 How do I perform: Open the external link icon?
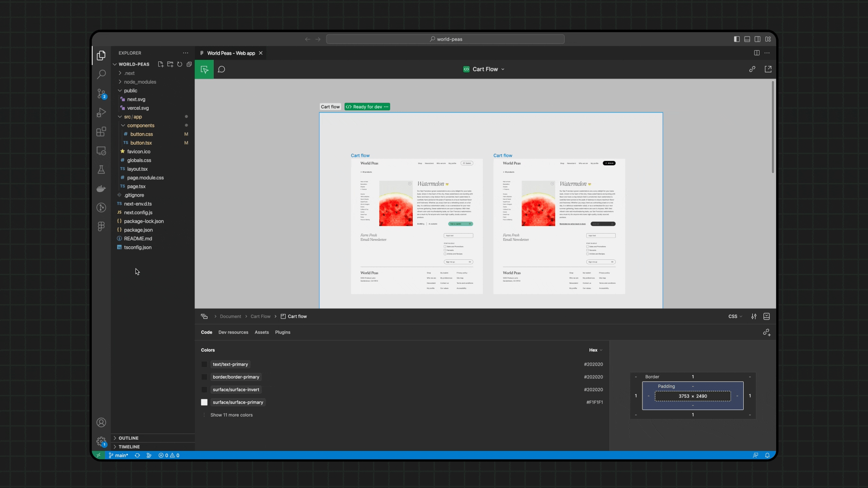pyautogui.click(x=769, y=69)
